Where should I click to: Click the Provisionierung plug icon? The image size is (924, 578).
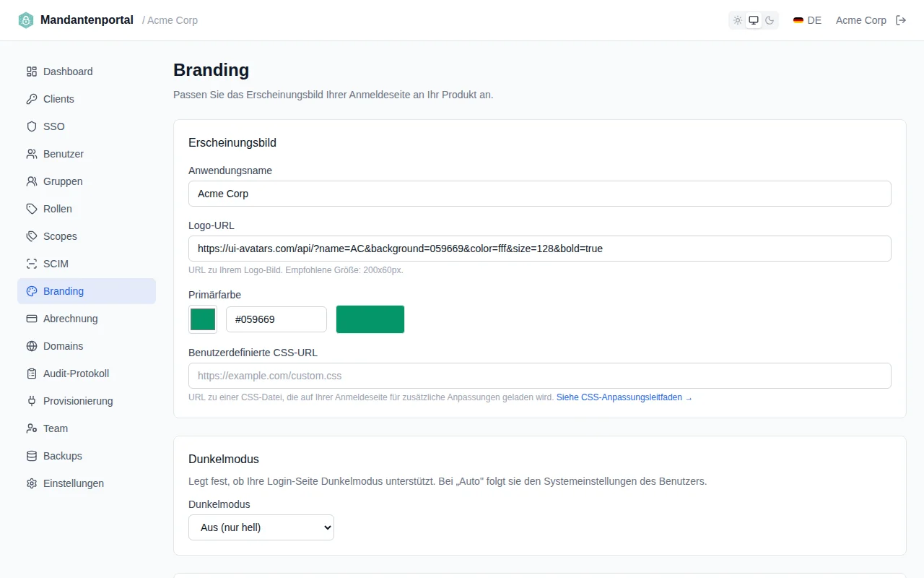tap(32, 401)
